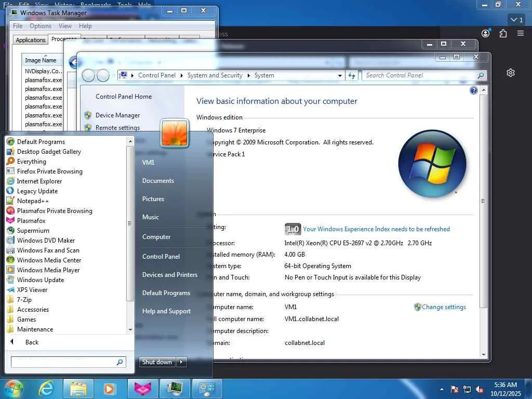
Task: Open Device Manager link
Action: (117, 115)
